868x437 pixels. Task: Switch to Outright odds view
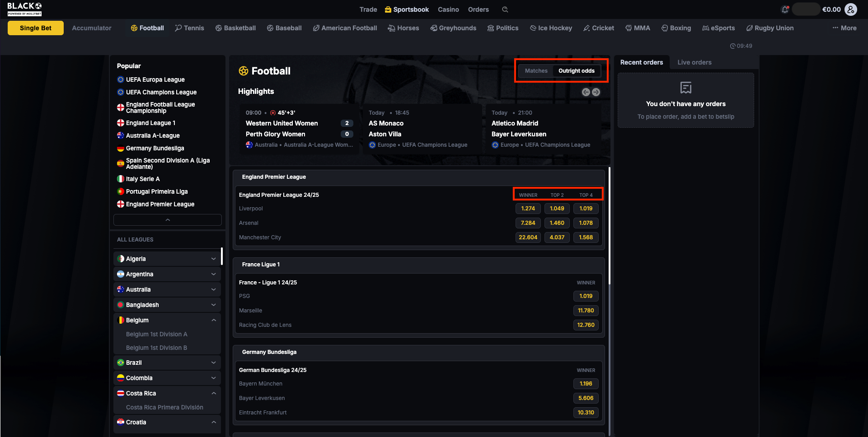(576, 71)
